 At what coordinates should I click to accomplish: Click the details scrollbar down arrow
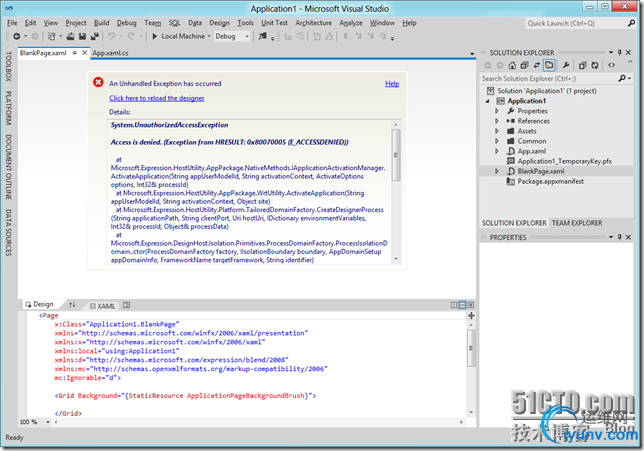[x=396, y=259]
